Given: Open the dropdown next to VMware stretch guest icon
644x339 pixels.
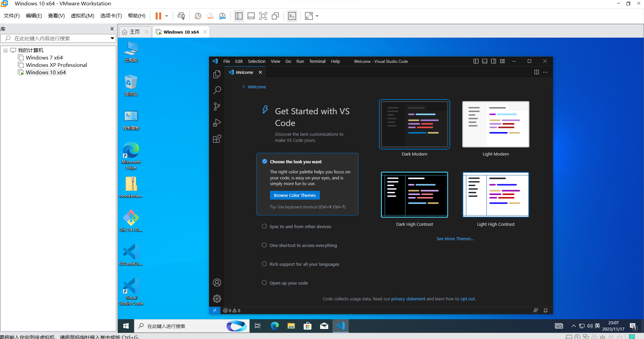Looking at the screenshot, I should (x=317, y=16).
